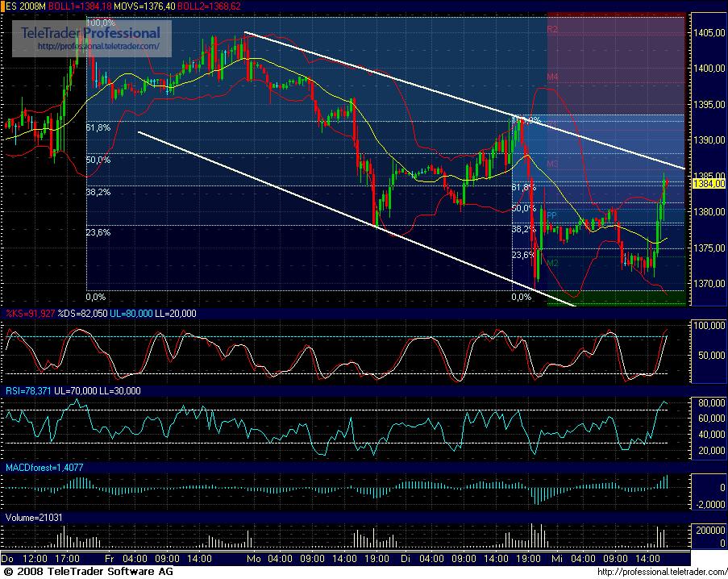Select the PP pivot point label
This screenshot has height=579, width=728.
tap(551, 215)
